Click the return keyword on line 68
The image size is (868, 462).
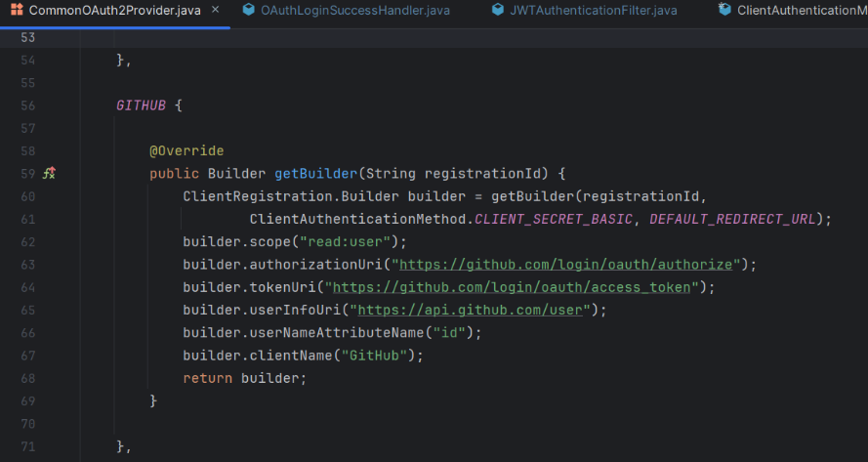(208, 378)
